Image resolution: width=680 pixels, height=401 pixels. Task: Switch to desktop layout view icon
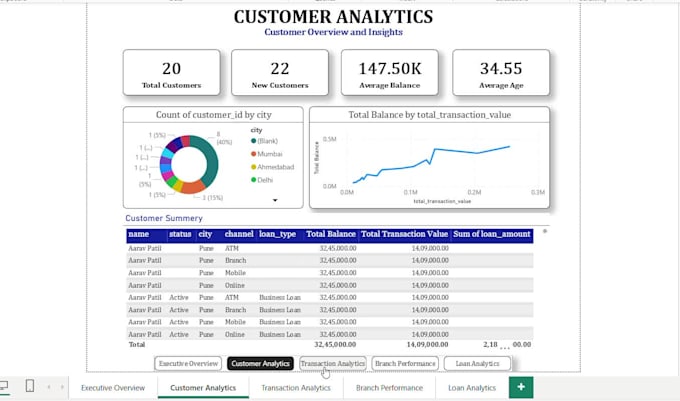click(x=3, y=386)
